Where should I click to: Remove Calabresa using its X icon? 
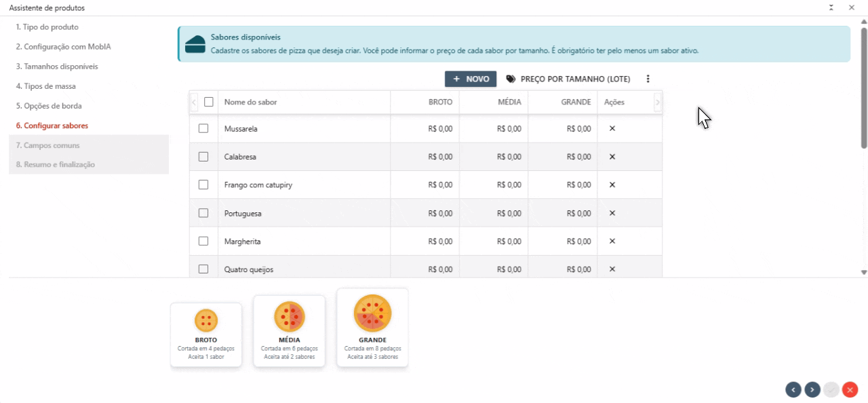point(612,157)
